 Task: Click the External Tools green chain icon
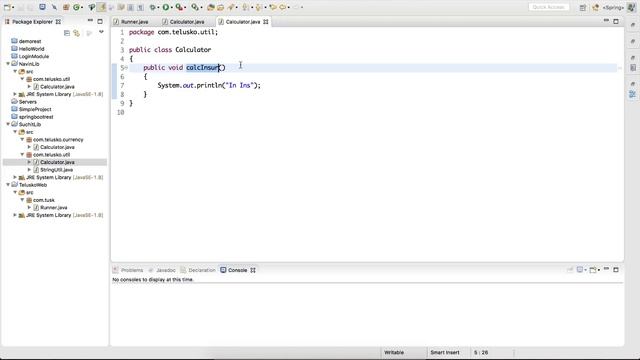tap(195, 7)
